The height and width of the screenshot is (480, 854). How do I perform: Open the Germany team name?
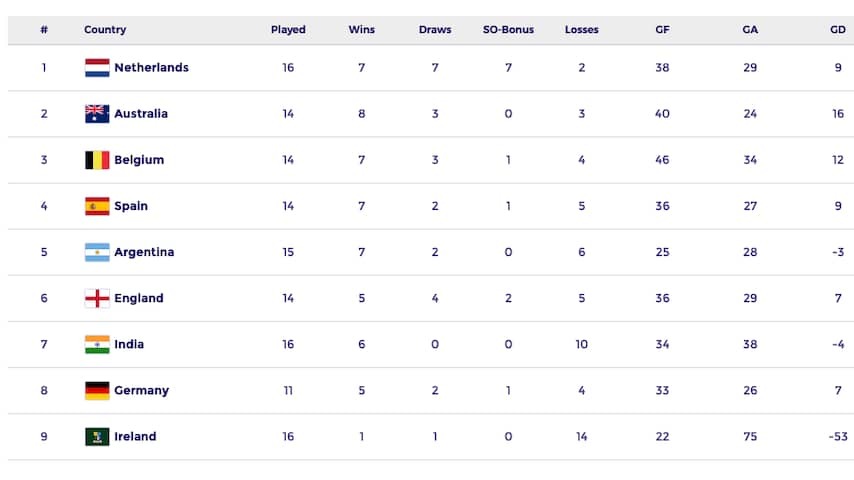click(x=142, y=391)
